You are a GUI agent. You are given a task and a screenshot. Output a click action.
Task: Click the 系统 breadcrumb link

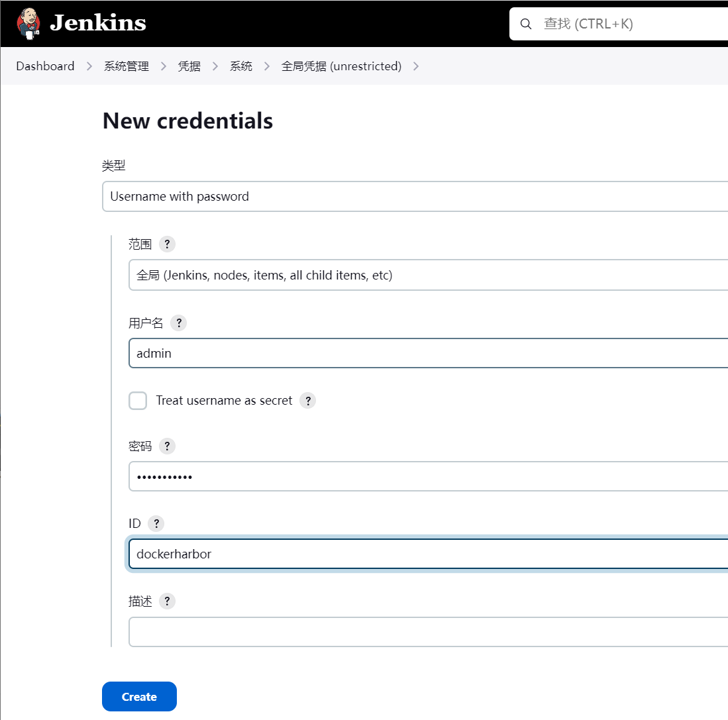coord(240,66)
